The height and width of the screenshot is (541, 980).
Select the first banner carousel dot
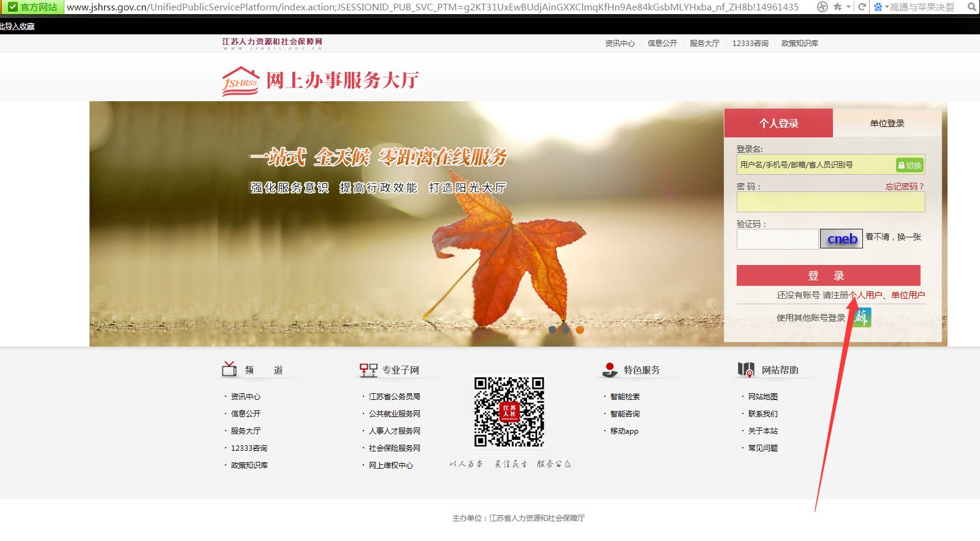552,330
